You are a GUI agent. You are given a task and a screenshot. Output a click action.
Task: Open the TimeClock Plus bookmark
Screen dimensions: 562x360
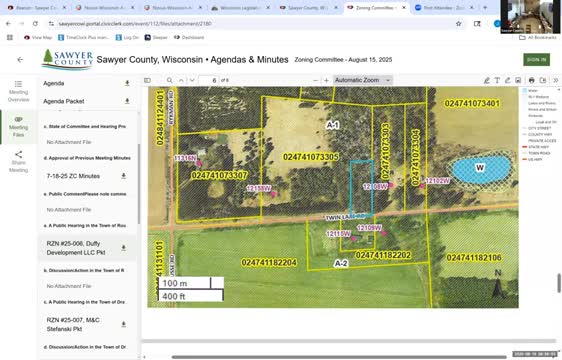(x=83, y=37)
